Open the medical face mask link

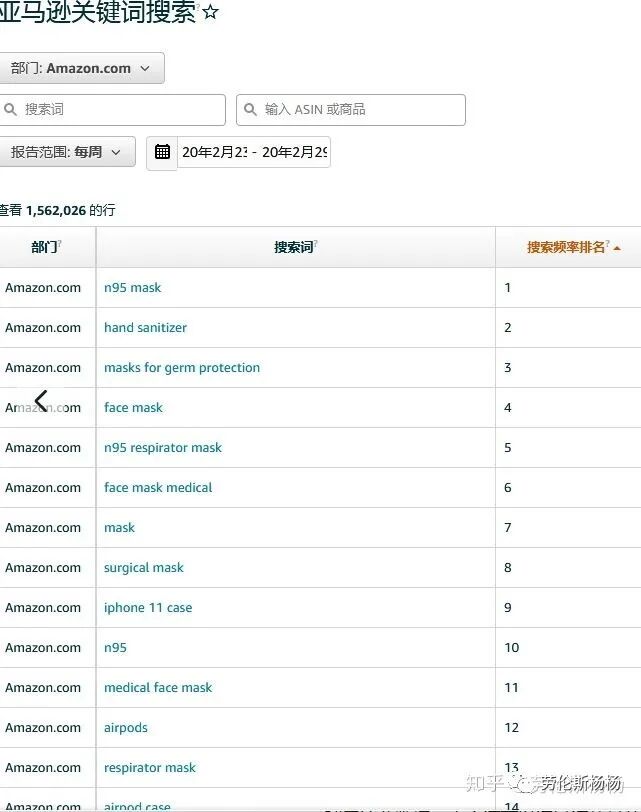coord(158,688)
